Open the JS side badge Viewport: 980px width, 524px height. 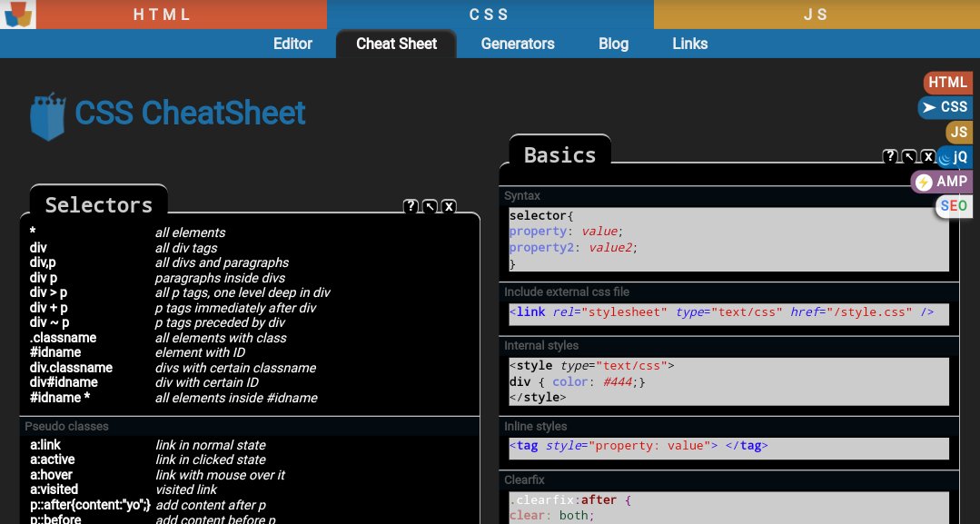(959, 132)
